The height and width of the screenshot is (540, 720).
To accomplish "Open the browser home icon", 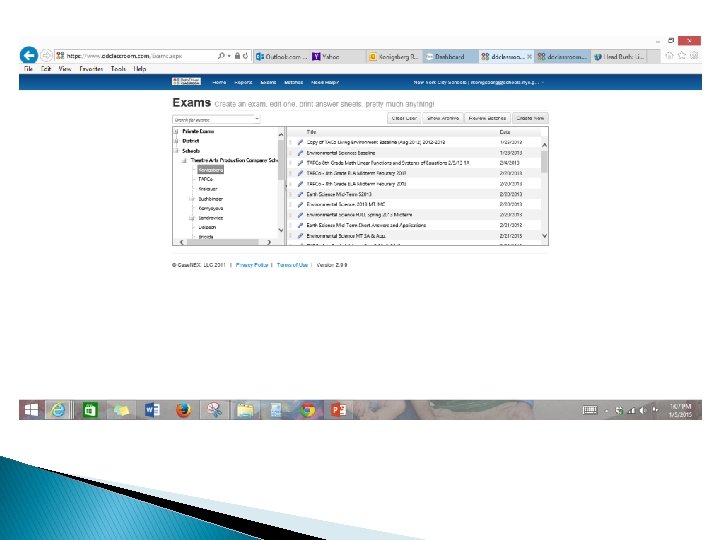I will click(x=669, y=56).
